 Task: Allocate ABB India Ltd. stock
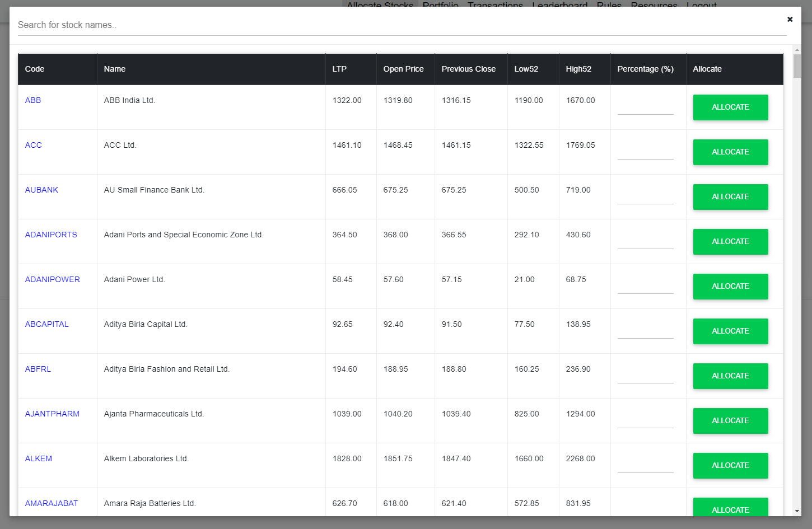coord(730,107)
